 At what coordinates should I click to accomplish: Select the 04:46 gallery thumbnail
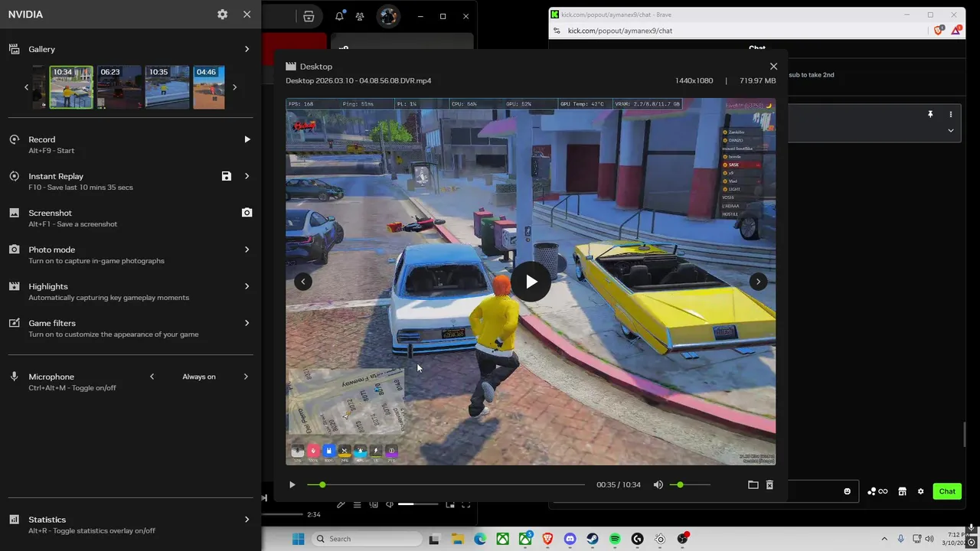pos(209,87)
